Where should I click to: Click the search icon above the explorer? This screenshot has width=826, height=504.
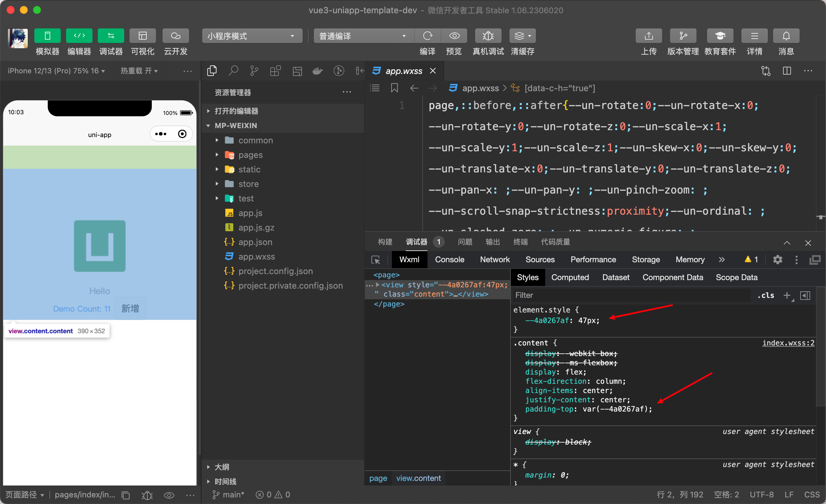point(233,71)
